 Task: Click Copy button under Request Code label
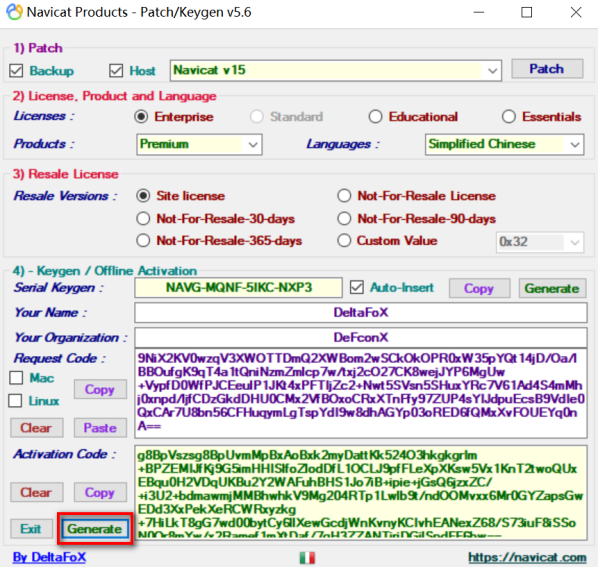(100, 389)
